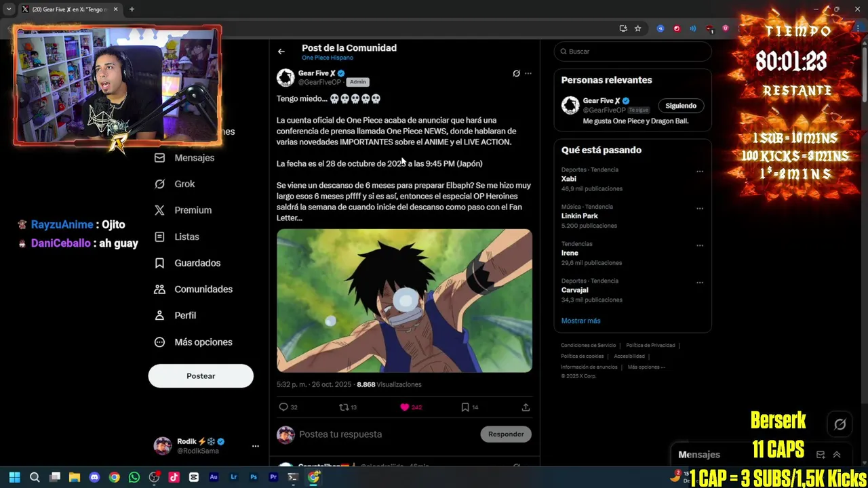Open Condiciones de Servicio footer link

coord(588,346)
